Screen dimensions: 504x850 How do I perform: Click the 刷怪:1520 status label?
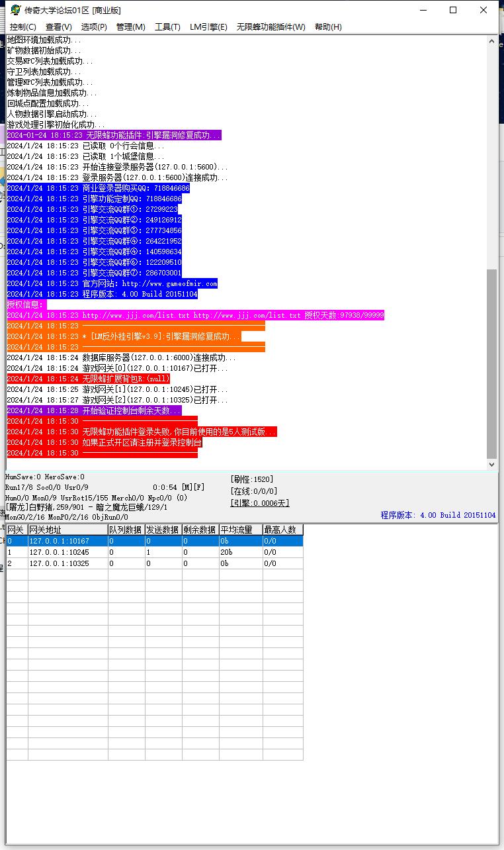point(252,479)
